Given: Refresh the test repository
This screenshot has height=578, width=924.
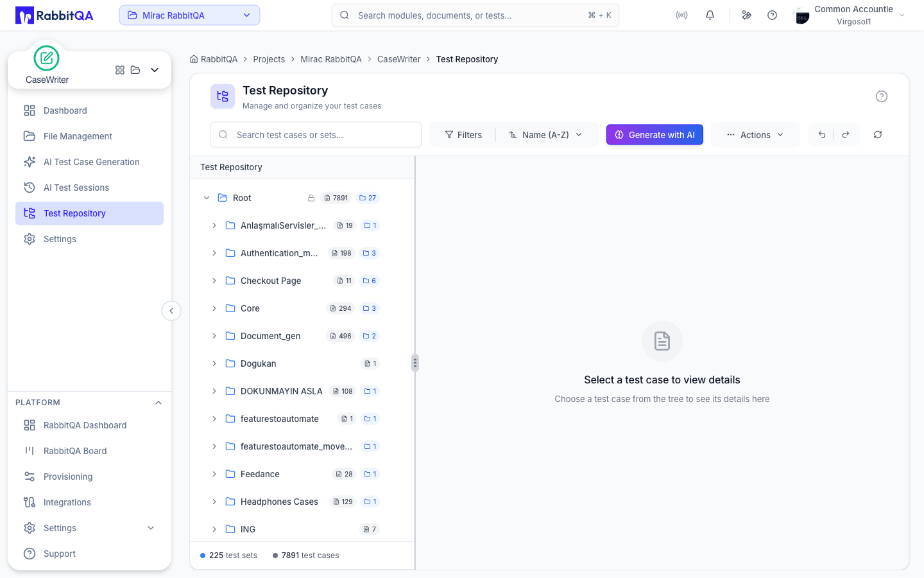Looking at the screenshot, I should pyautogui.click(x=878, y=135).
